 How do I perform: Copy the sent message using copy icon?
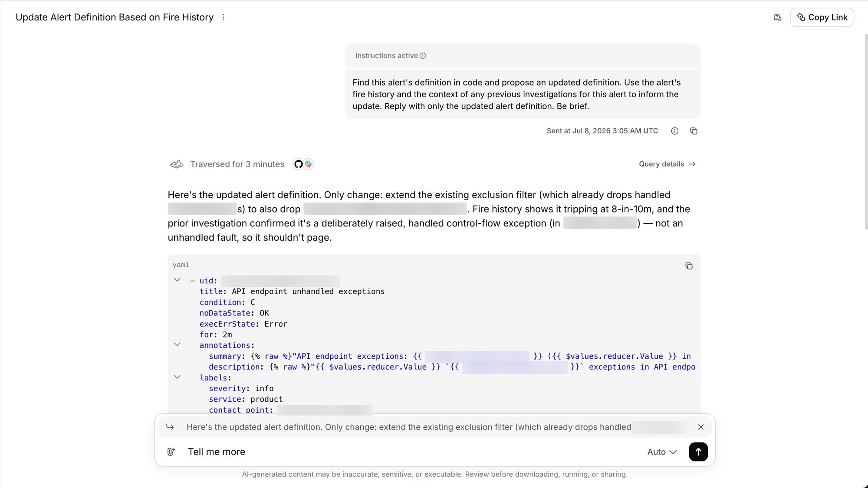694,131
